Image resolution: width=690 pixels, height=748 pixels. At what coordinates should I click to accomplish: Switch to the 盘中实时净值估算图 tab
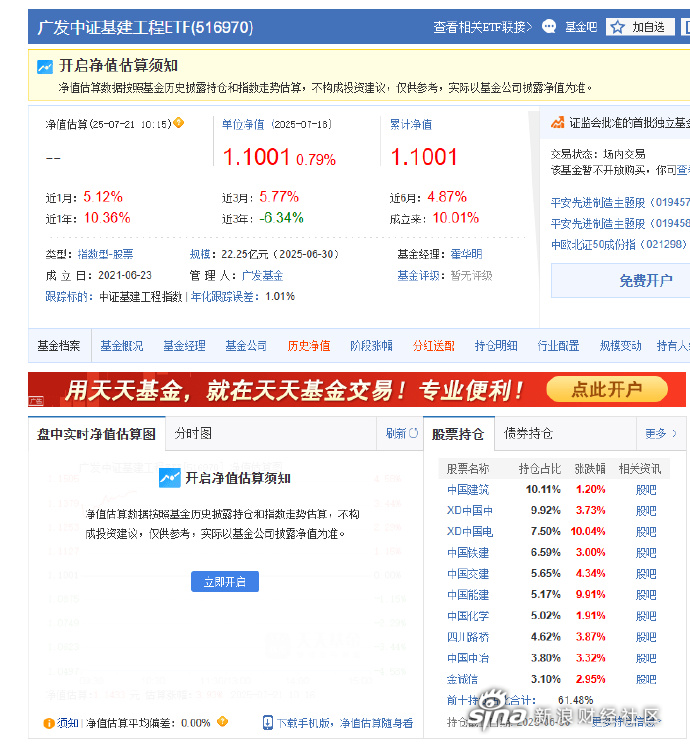[x=96, y=434]
